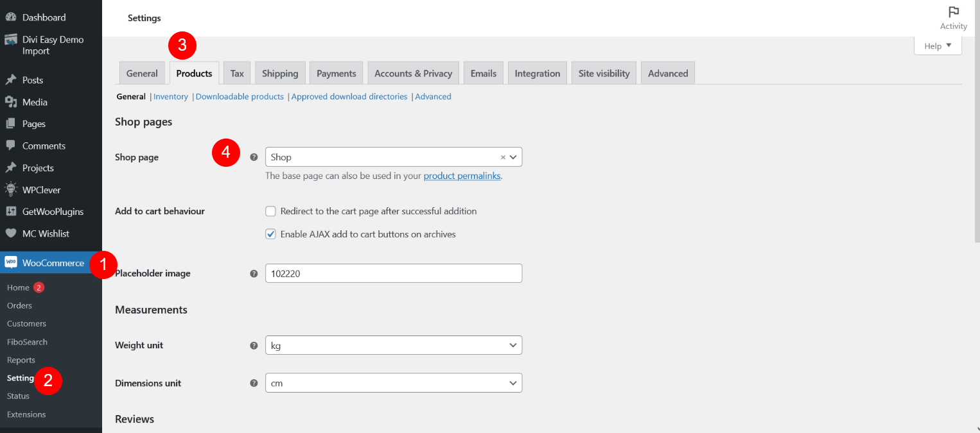The width and height of the screenshot is (980, 433).
Task: Open the Emails tab
Action: pyautogui.click(x=484, y=73)
